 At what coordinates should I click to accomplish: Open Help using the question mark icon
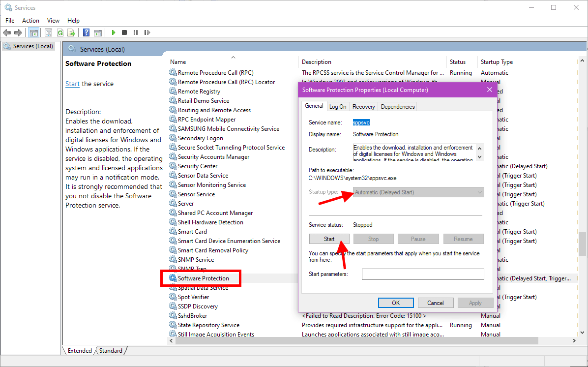pyautogui.click(x=86, y=32)
